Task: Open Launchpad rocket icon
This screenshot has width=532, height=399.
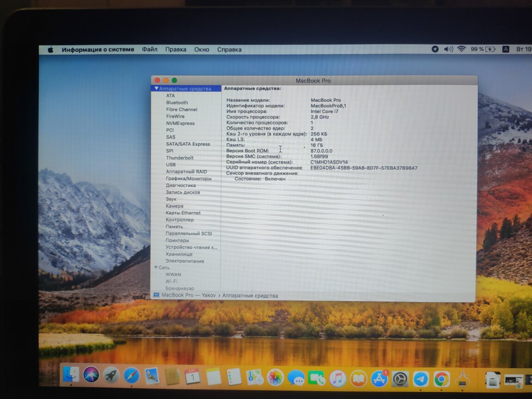Action: 111,375
